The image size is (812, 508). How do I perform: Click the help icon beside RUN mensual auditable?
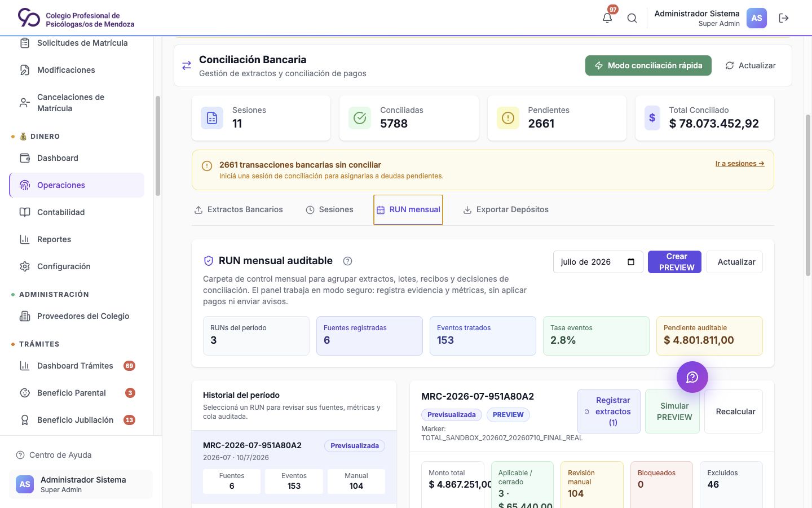(348, 261)
